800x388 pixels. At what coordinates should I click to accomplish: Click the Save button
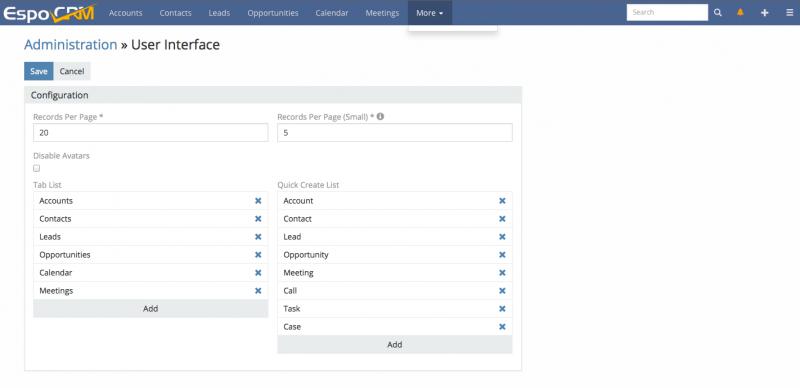pyautogui.click(x=39, y=71)
